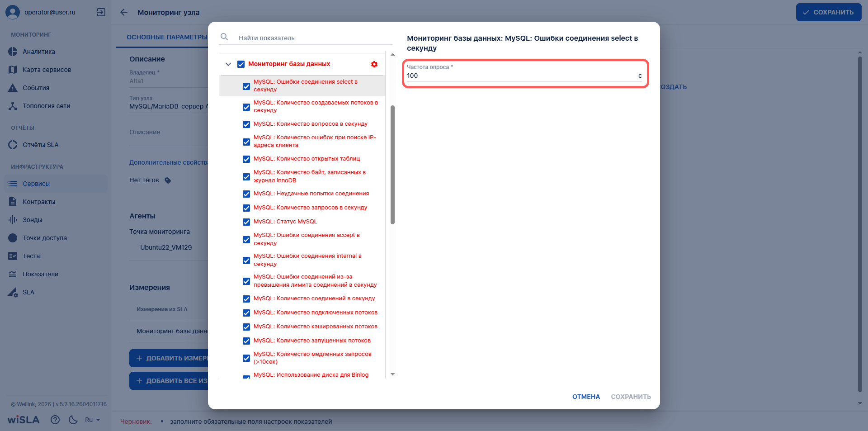Click the red gear icon for Мониторинг базы данных
This screenshot has height=431, width=868.
(374, 64)
